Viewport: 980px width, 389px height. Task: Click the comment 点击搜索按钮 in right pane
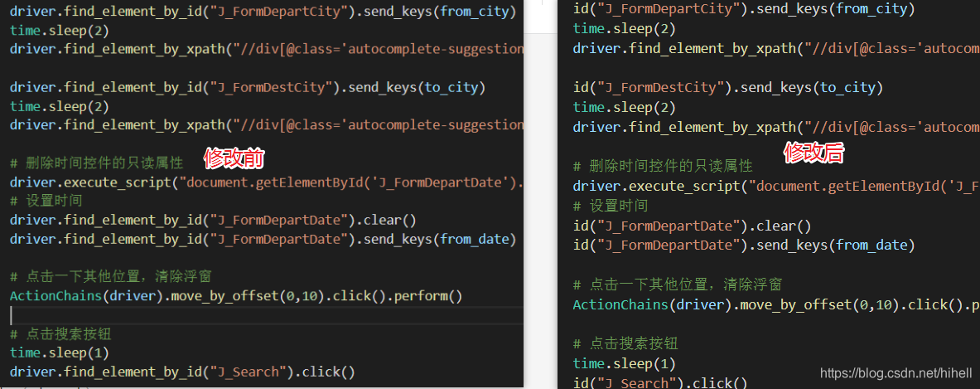click(625, 343)
